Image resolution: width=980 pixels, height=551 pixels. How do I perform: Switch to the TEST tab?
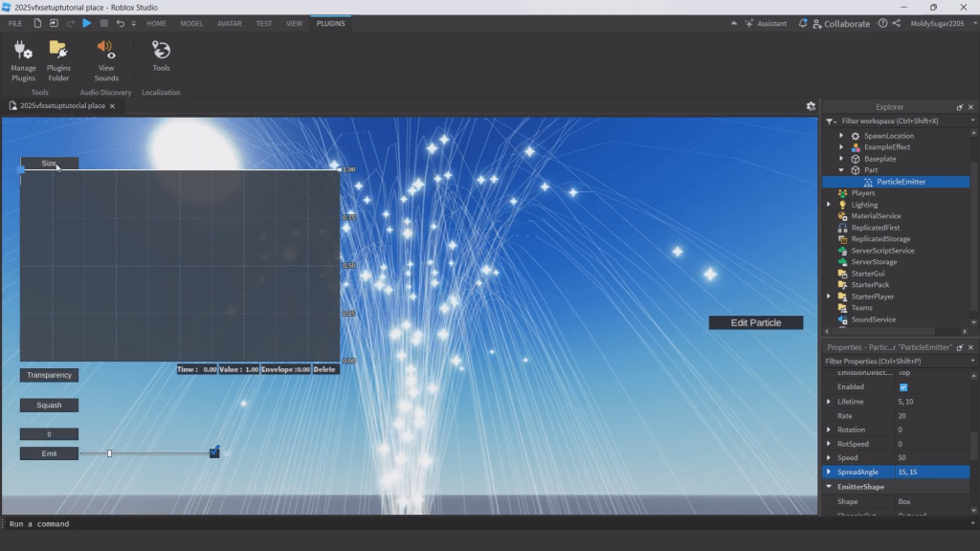[264, 23]
